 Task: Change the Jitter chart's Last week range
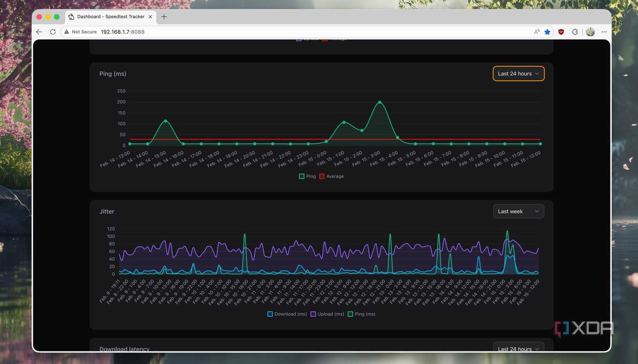click(518, 211)
